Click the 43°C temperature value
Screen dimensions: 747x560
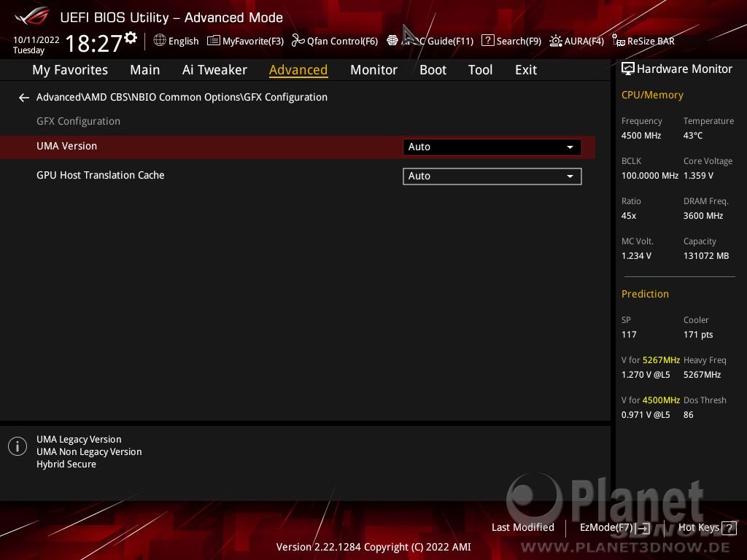[x=693, y=136]
